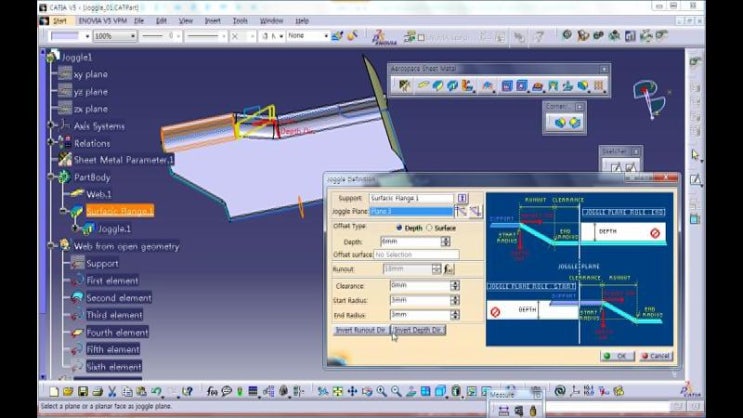The width and height of the screenshot is (743, 418).
Task: Confirm the joggle with OK
Action: [617, 355]
